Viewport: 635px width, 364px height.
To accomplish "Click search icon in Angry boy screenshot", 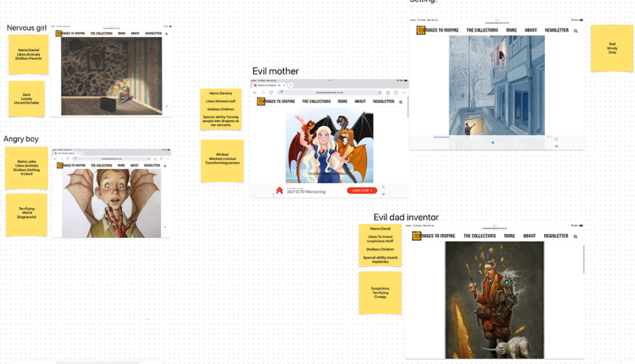I will click(x=165, y=166).
